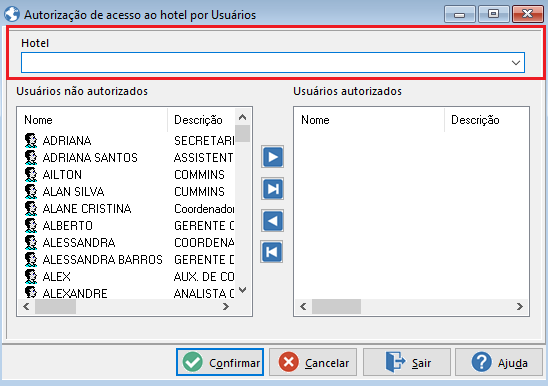The image size is (548, 386).
Task: Click the COMMINS description for AILTON
Action: pos(199,174)
